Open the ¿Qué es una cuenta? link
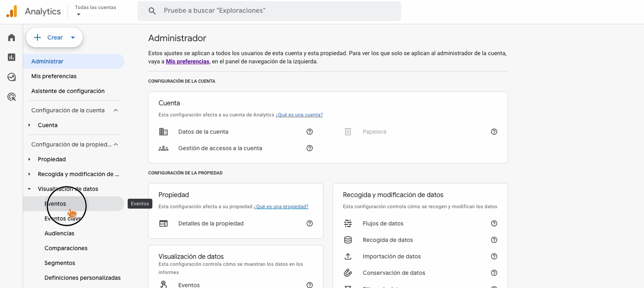Viewport: 644px width, 288px height. (x=299, y=115)
